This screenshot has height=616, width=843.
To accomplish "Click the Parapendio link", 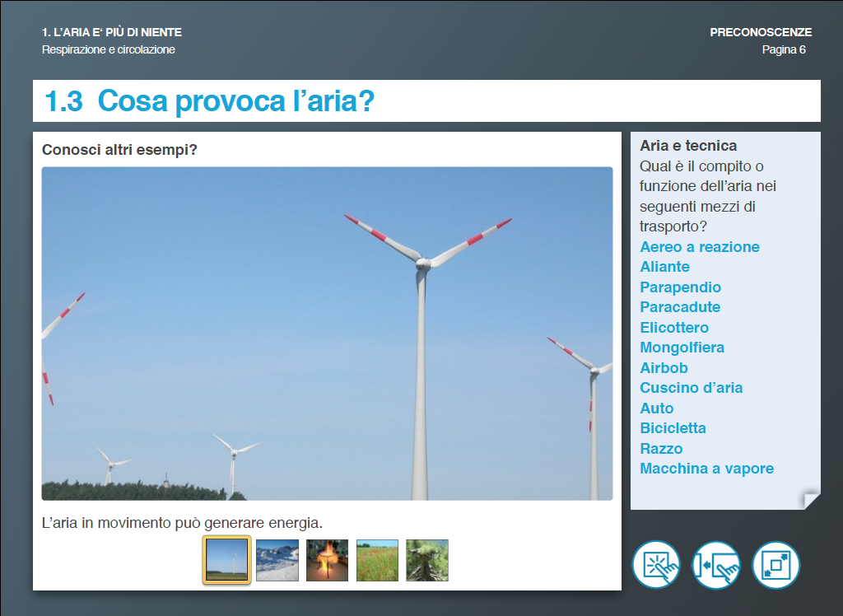I will click(x=680, y=287).
